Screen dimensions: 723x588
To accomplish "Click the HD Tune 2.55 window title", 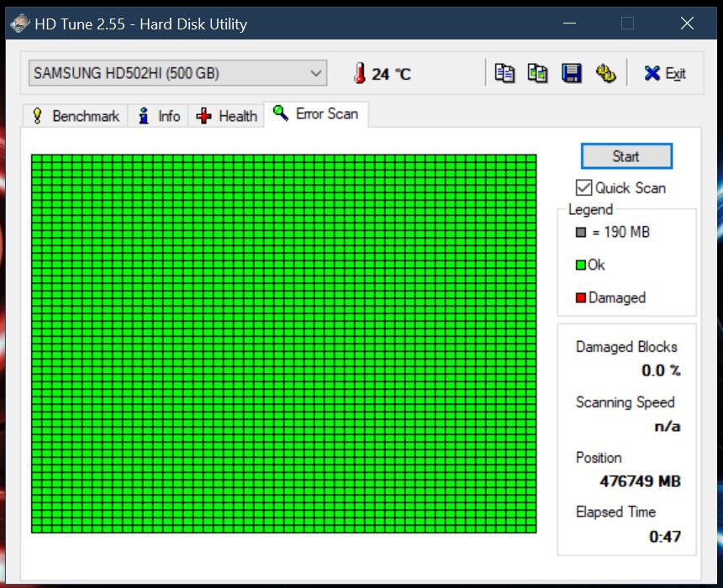I will coord(140,24).
